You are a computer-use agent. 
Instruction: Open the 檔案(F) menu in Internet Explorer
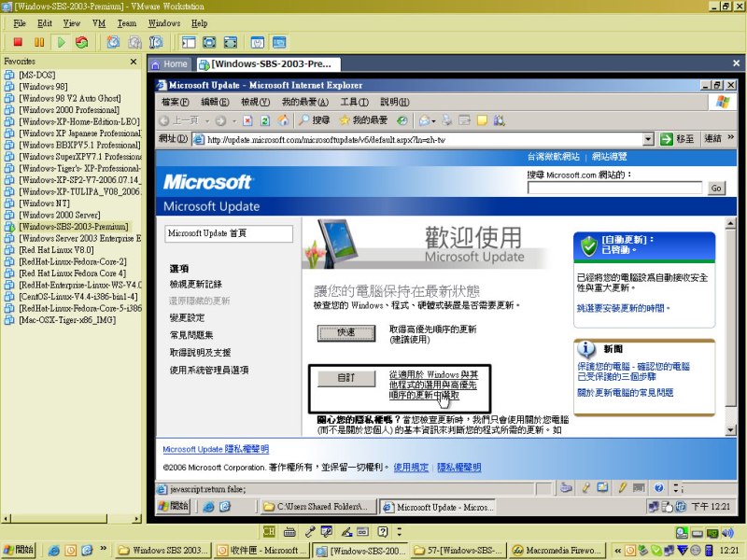tap(175, 102)
